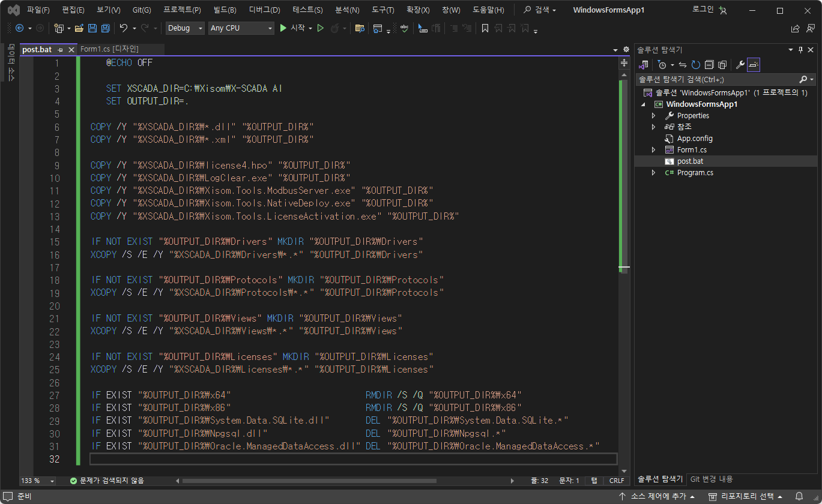The width and height of the screenshot is (822, 504).
Task: Expand the 참조 references node
Action: [x=653, y=127]
